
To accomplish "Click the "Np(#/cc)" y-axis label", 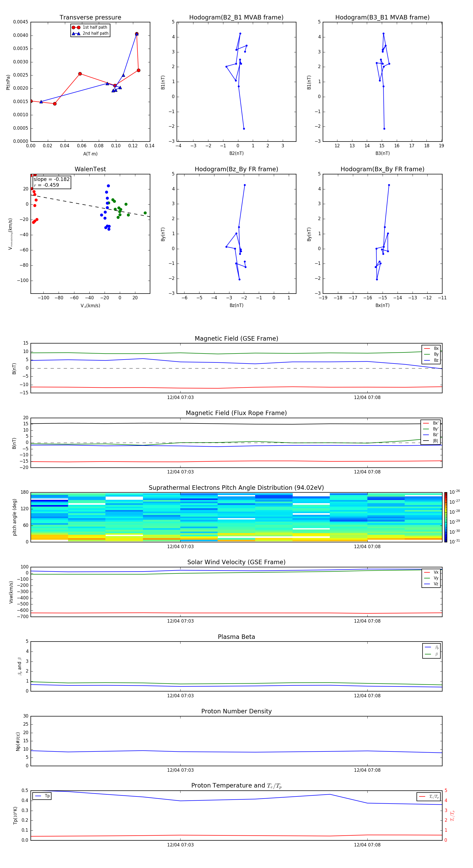I will tap(18, 741).
